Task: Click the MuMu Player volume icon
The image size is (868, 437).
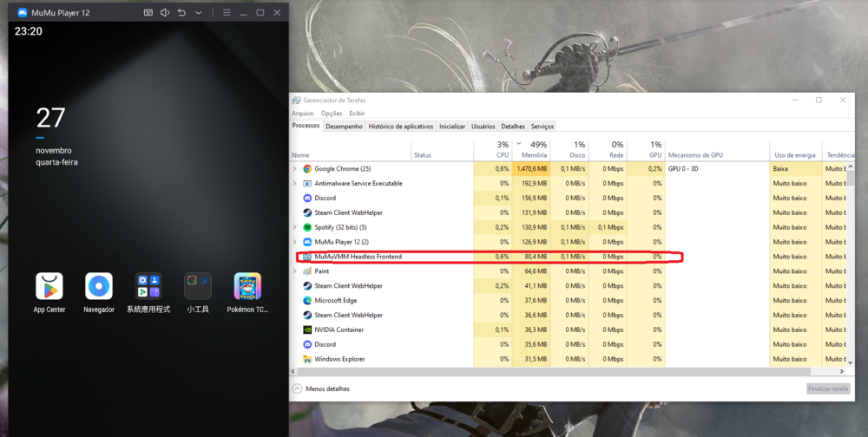Action: [164, 13]
